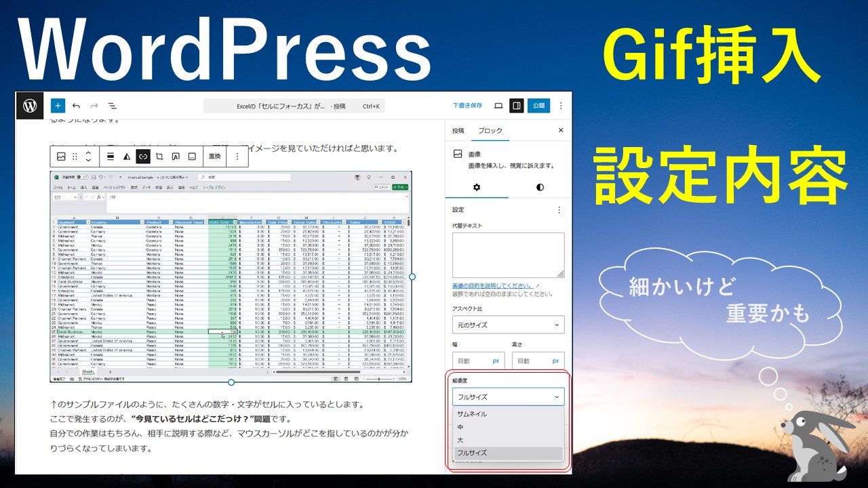Click the WordPress logo button
Viewport: 868px width, 488px height.
point(30,106)
